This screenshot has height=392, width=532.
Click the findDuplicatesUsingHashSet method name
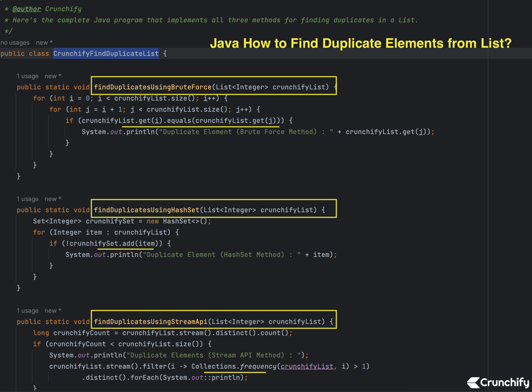coord(146,210)
